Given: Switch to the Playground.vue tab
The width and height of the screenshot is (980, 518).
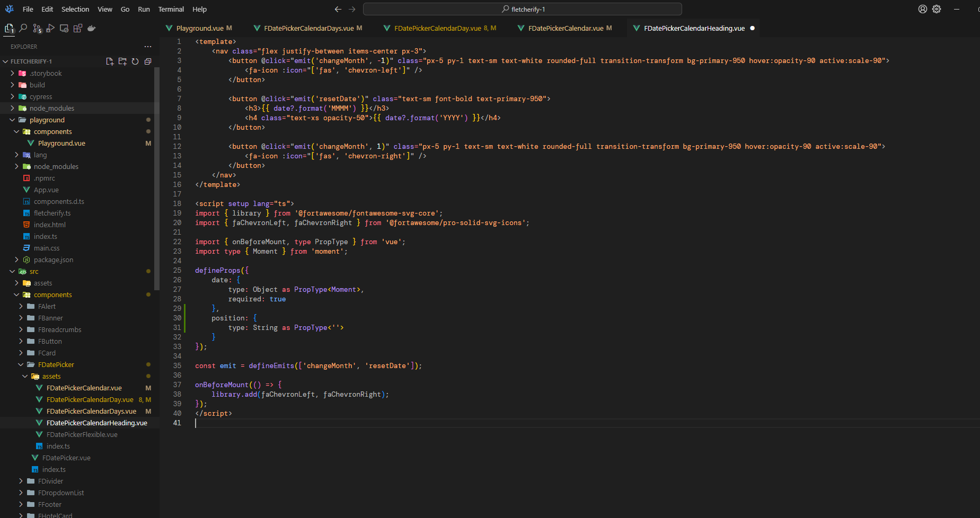Looking at the screenshot, I should click(x=199, y=28).
